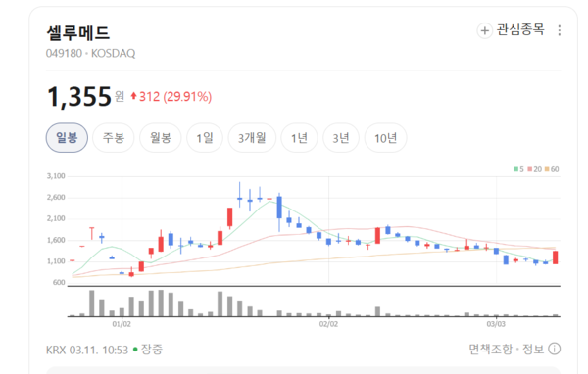Click the 셀루메드 stock name heading
Viewport: 588px width, 374px height.
[78, 33]
